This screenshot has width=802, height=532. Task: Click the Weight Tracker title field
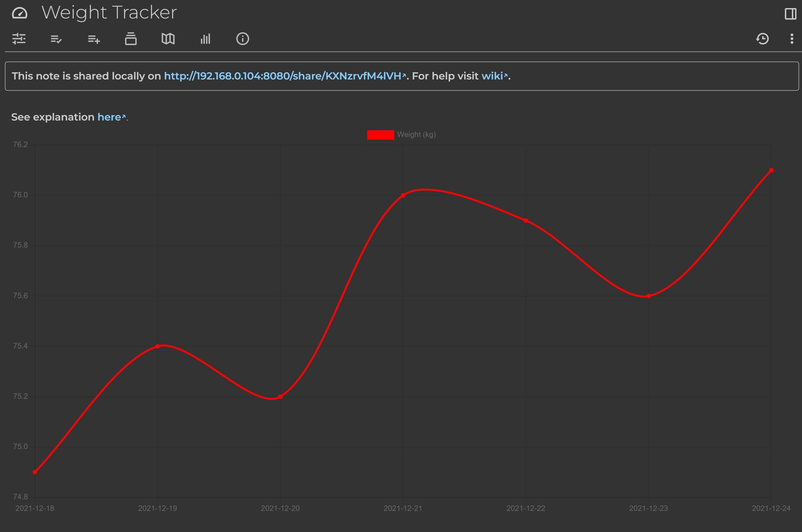(109, 13)
